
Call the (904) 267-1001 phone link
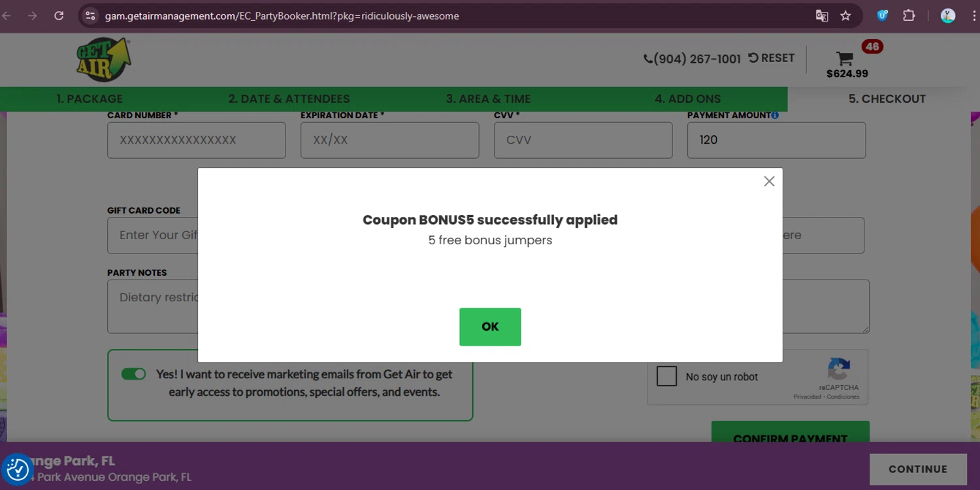click(692, 59)
